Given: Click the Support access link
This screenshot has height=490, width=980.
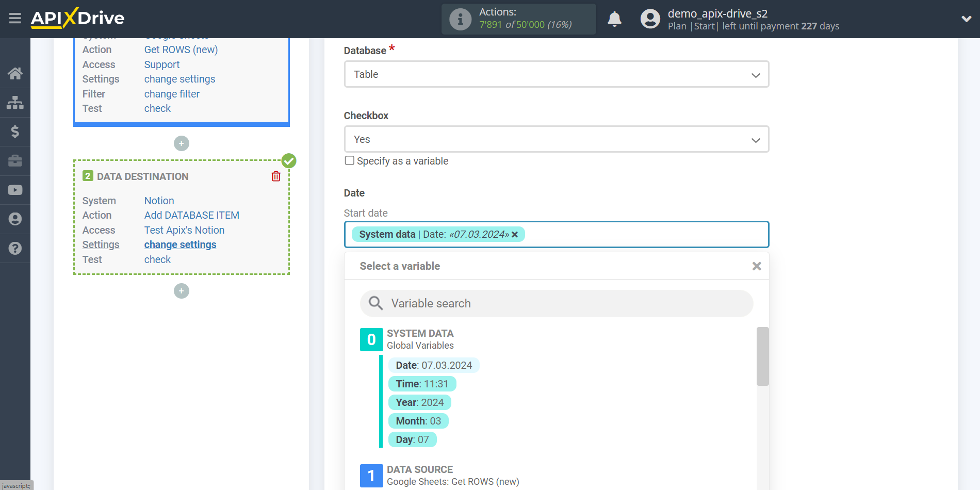Looking at the screenshot, I should click(x=162, y=64).
